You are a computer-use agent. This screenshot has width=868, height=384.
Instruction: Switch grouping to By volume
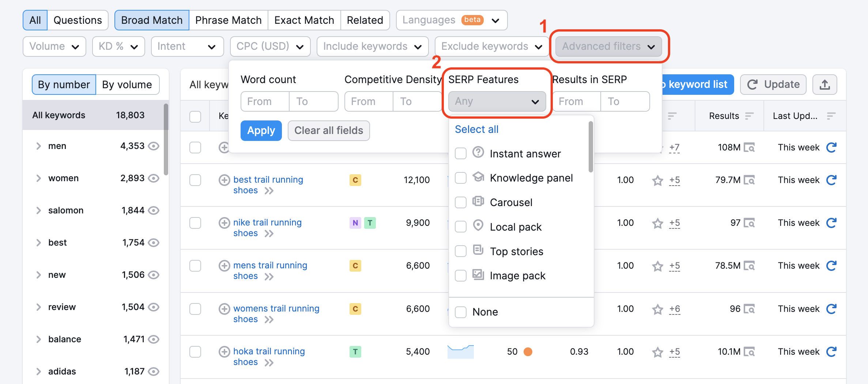tap(127, 85)
